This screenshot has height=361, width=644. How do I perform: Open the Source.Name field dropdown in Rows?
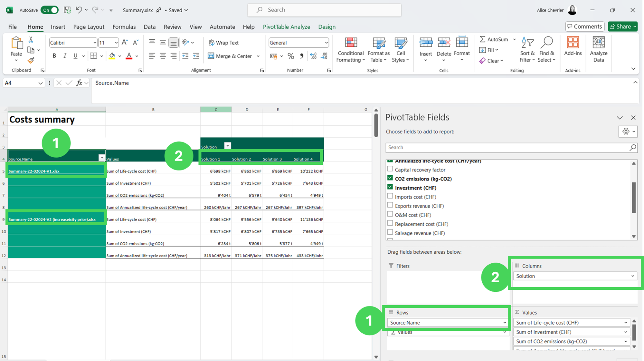tap(504, 323)
